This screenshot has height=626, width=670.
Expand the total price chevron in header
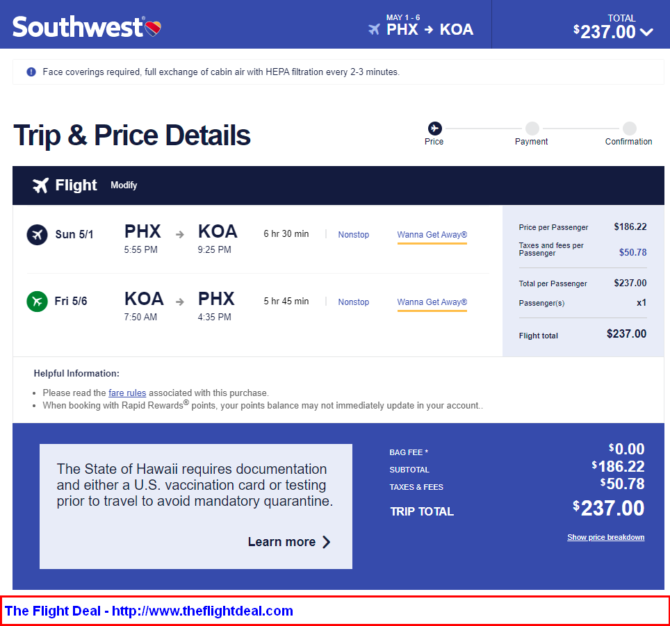(646, 32)
